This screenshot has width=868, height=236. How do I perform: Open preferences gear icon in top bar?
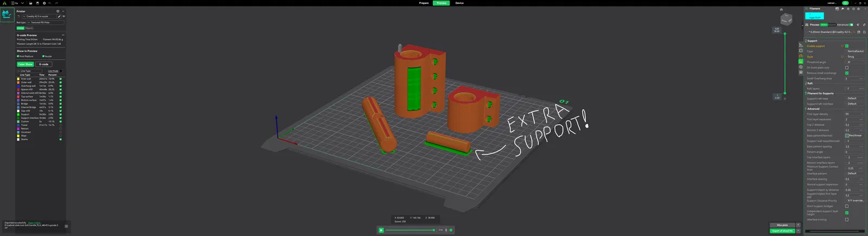44,3
